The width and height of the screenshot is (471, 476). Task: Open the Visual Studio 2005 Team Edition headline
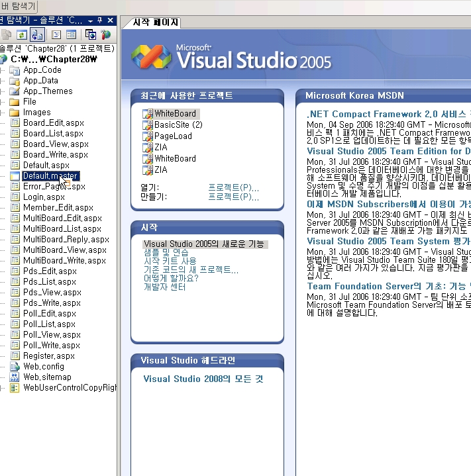pyautogui.click(x=389, y=151)
